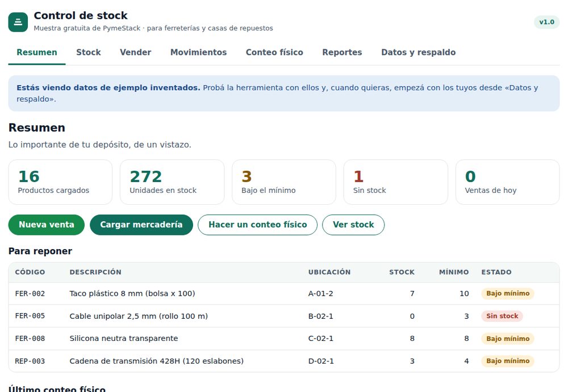Switch to Datos y respaldo tab
Image resolution: width=568 pixels, height=392 pixels.
point(419,53)
